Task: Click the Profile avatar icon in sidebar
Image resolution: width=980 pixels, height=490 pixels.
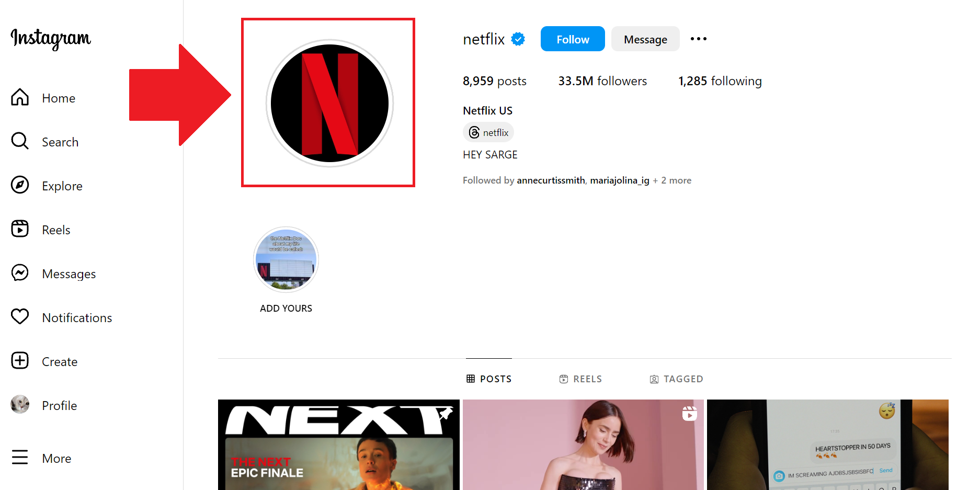Action: 20,405
